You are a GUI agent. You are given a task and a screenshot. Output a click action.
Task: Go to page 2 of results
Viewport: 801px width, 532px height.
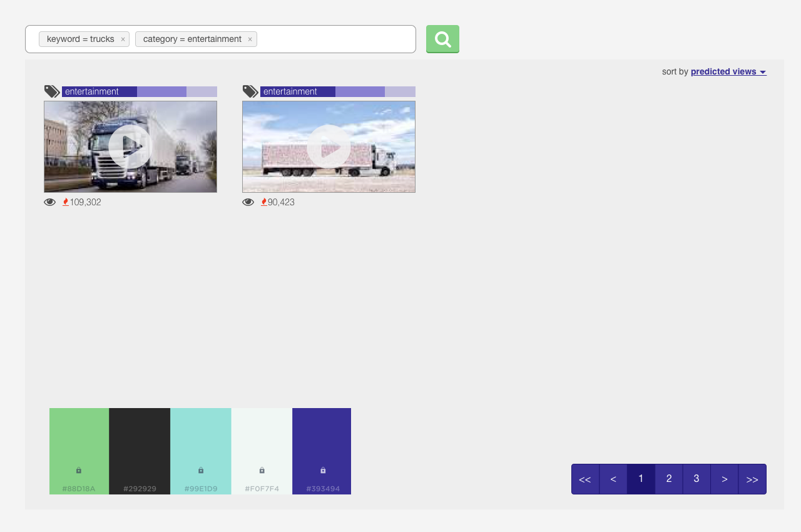click(669, 479)
